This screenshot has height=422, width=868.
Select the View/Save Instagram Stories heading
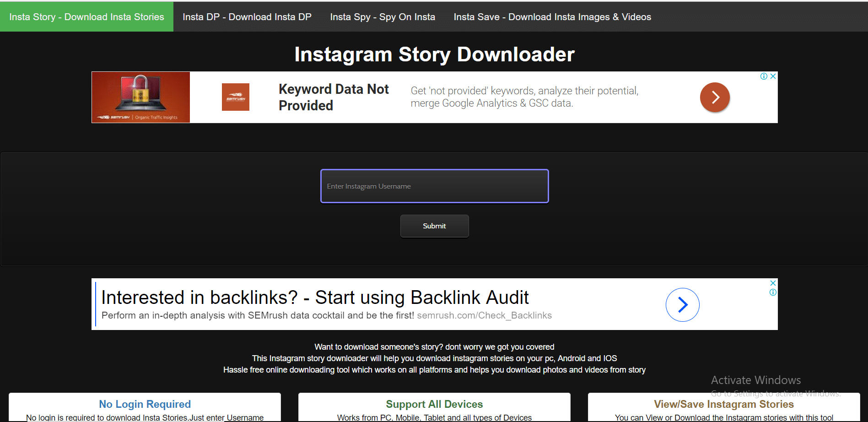(x=723, y=404)
